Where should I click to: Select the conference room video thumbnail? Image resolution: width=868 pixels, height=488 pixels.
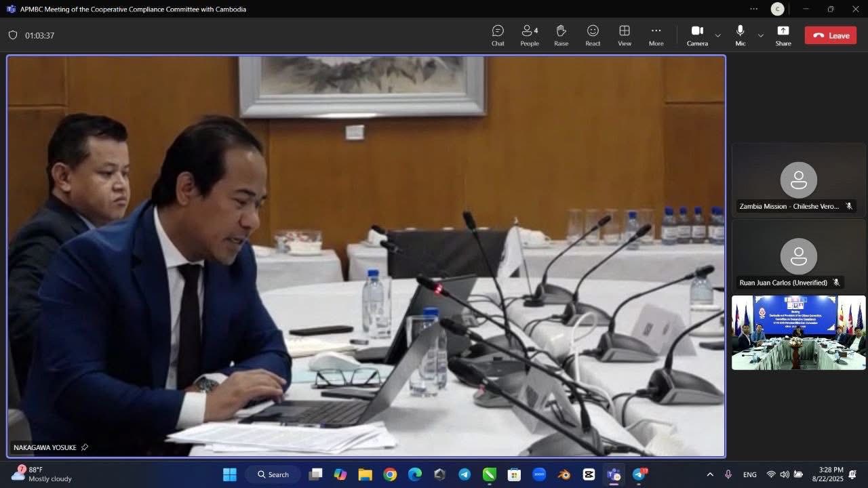point(798,333)
